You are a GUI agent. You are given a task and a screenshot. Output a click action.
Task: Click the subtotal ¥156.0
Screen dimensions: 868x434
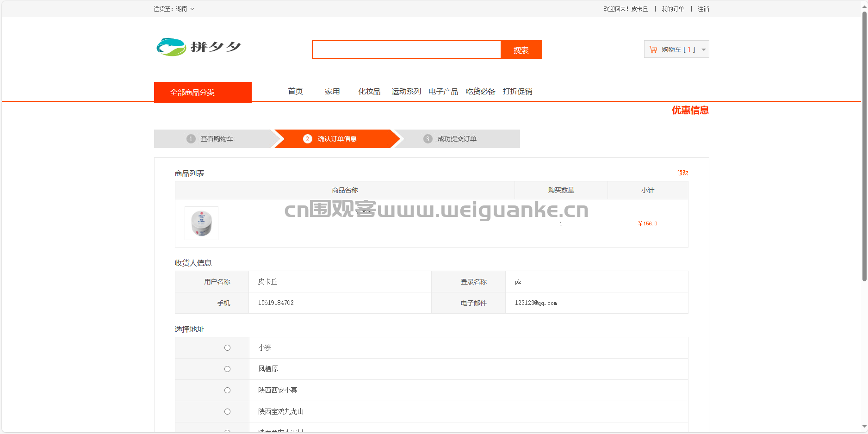point(648,223)
